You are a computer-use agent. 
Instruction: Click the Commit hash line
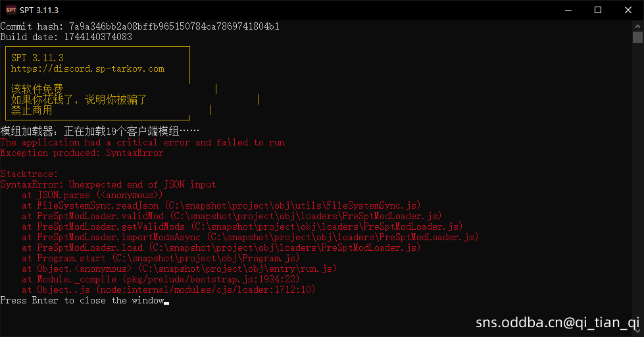point(139,26)
